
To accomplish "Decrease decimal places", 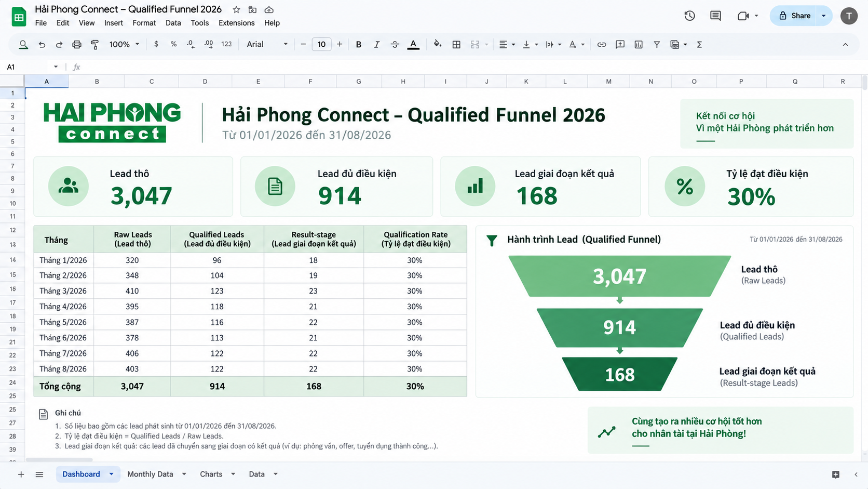I will (x=191, y=44).
